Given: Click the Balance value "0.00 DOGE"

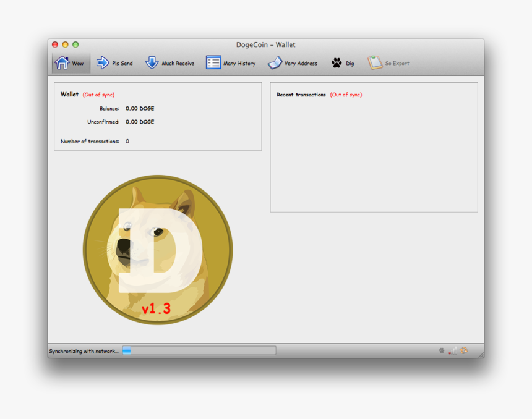Looking at the screenshot, I should tap(140, 109).
